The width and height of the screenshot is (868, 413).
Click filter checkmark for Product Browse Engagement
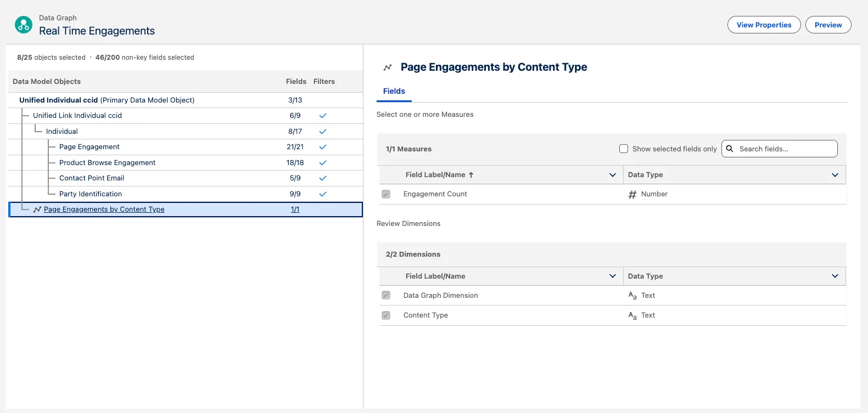click(323, 163)
